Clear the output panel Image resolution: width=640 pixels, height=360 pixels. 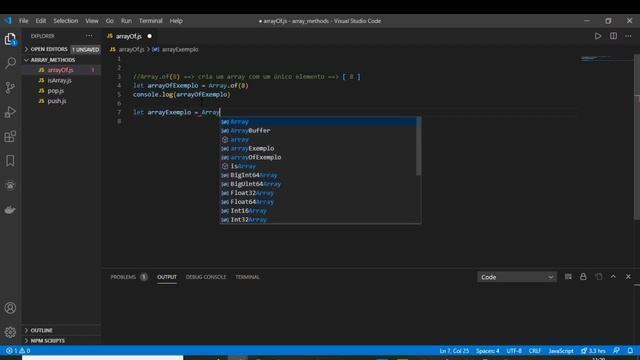pos(568,277)
